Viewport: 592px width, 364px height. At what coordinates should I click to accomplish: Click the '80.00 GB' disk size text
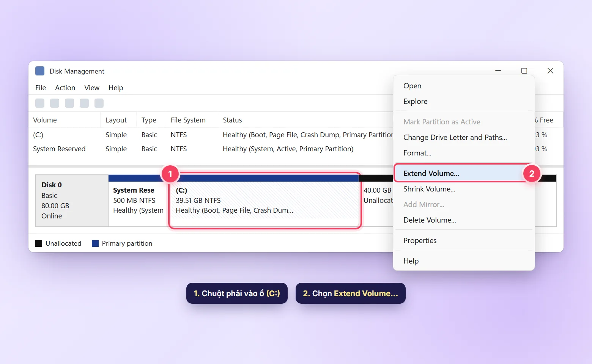(55, 206)
